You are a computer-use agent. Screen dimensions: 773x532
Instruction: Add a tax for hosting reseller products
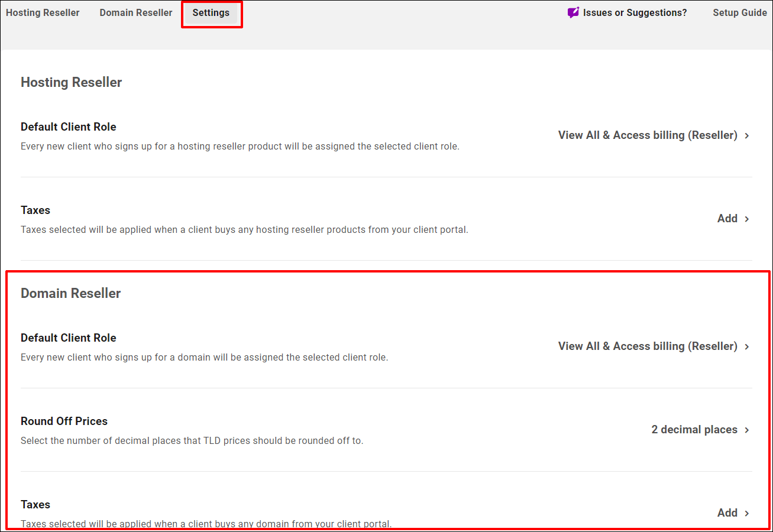727,218
